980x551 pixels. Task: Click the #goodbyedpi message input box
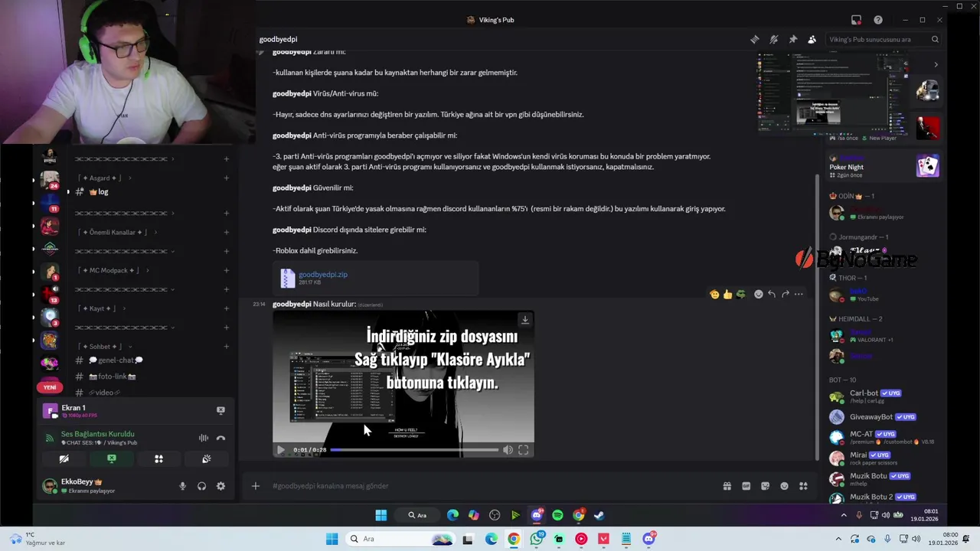click(x=490, y=486)
